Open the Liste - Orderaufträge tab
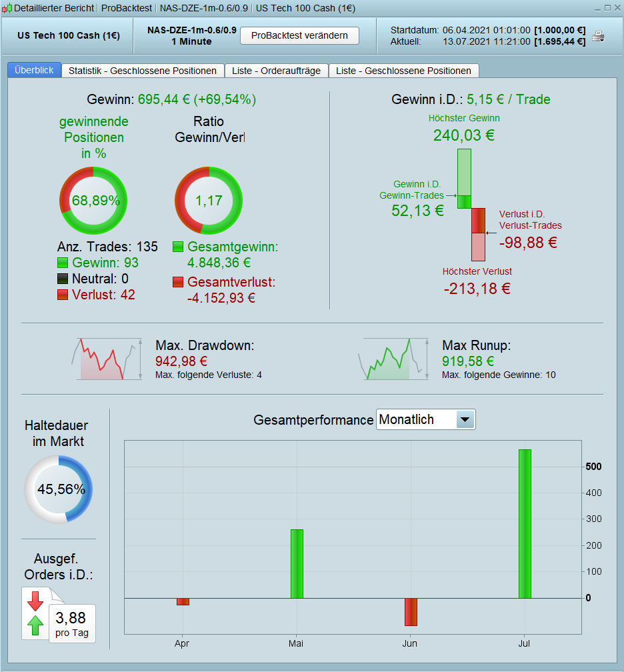This screenshot has height=672, width=624. pyautogui.click(x=277, y=71)
